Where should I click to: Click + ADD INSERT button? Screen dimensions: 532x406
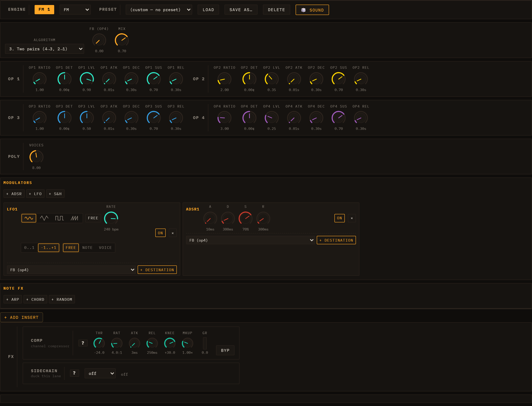[x=22, y=317]
